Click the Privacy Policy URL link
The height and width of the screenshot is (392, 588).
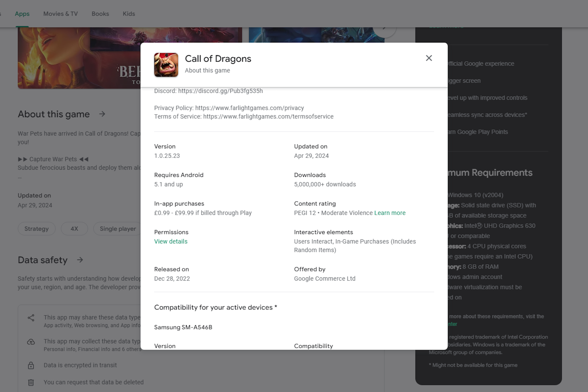(249, 108)
